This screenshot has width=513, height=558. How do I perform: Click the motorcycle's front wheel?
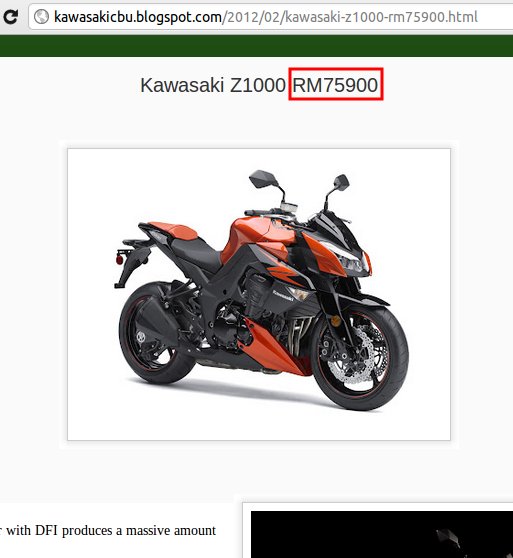coord(360,358)
